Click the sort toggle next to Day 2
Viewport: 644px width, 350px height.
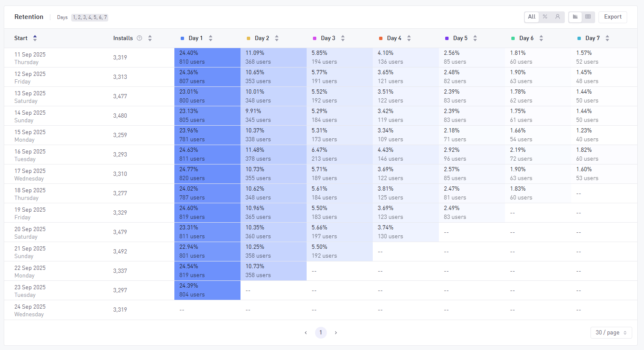click(x=276, y=38)
